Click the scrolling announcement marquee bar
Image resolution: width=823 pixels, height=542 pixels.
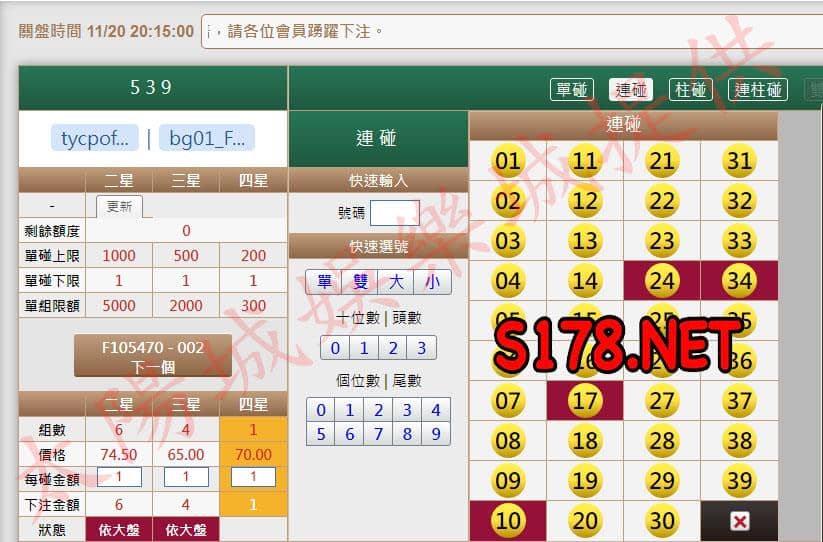(x=512, y=32)
